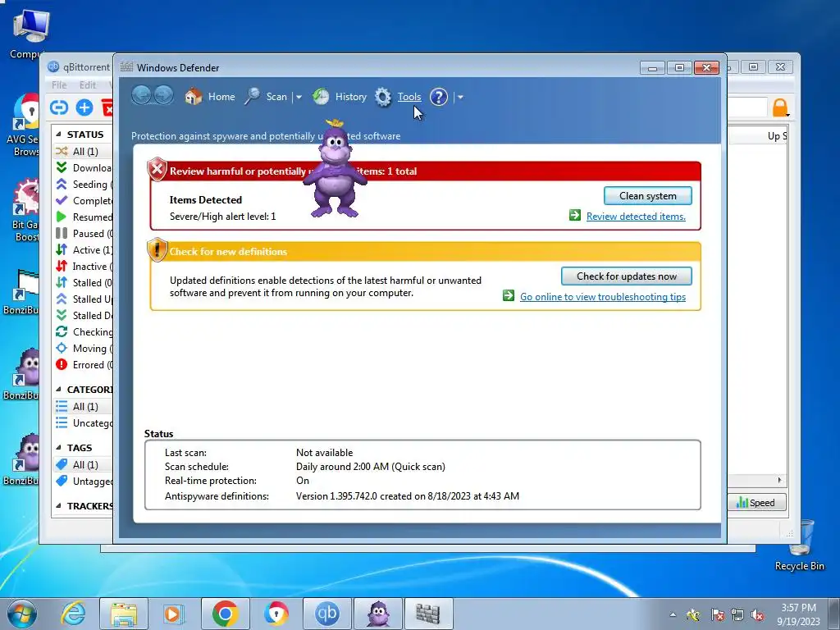Click the blue Help question mark icon
This screenshot has width=840, height=630.
(x=439, y=97)
